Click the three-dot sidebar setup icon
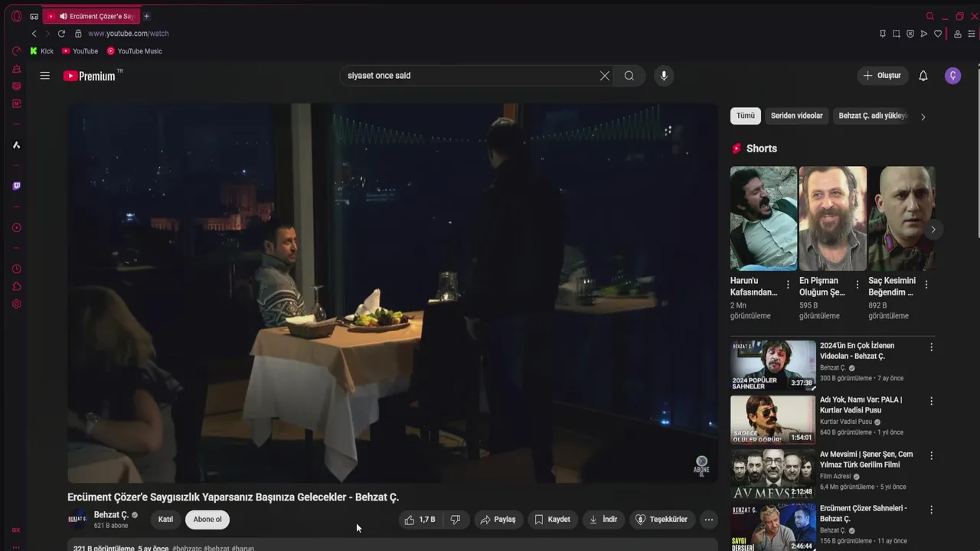This screenshot has height=551, width=980. pyautogui.click(x=16, y=546)
